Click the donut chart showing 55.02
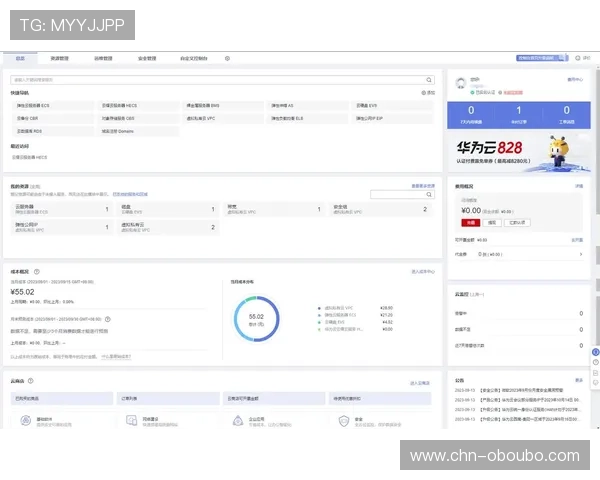600x480 pixels. (255, 319)
